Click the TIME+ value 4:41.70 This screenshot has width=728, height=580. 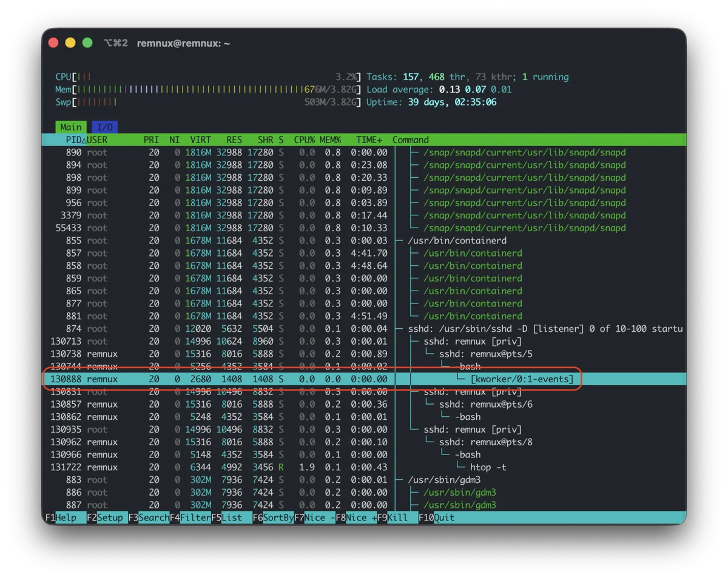369,253
